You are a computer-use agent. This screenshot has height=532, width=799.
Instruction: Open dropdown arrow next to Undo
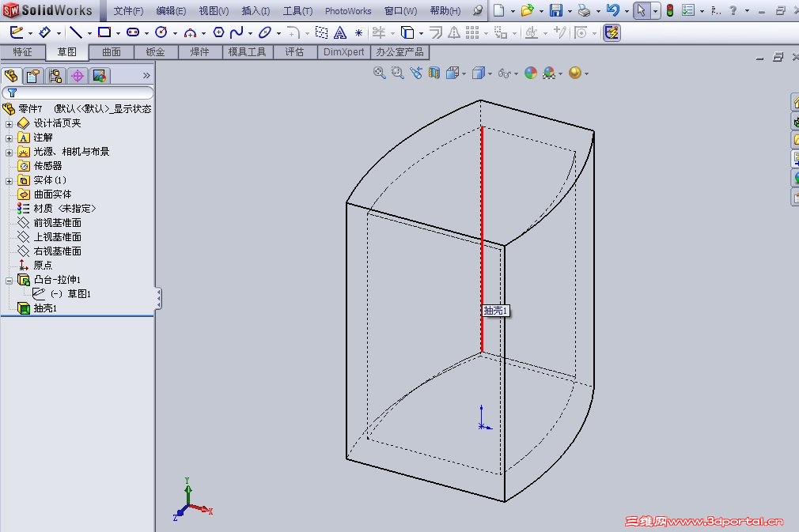click(x=627, y=11)
